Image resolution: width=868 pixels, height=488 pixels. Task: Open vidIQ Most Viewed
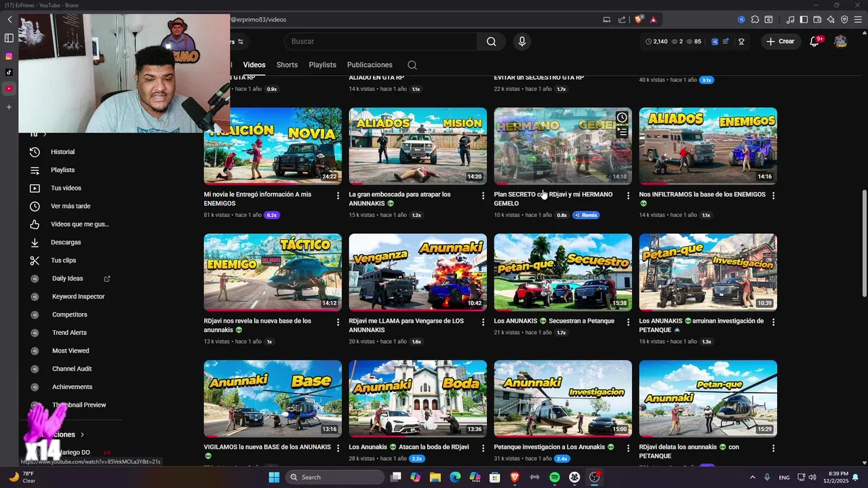(71, 350)
